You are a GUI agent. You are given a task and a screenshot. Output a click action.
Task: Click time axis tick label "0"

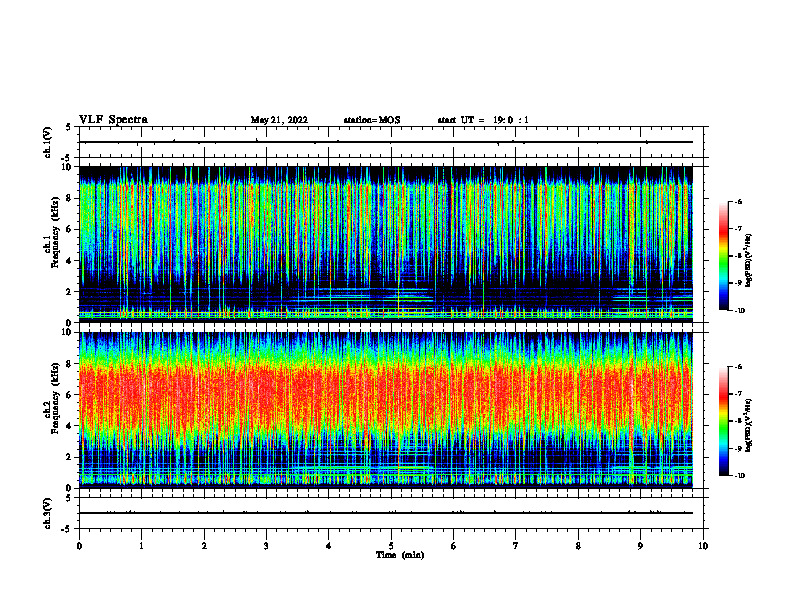coord(79,546)
